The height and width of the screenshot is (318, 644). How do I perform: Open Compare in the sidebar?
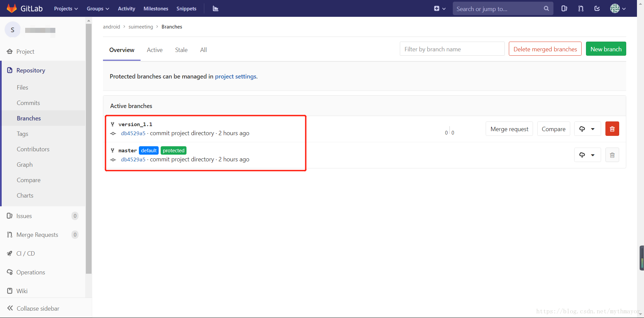(29, 180)
